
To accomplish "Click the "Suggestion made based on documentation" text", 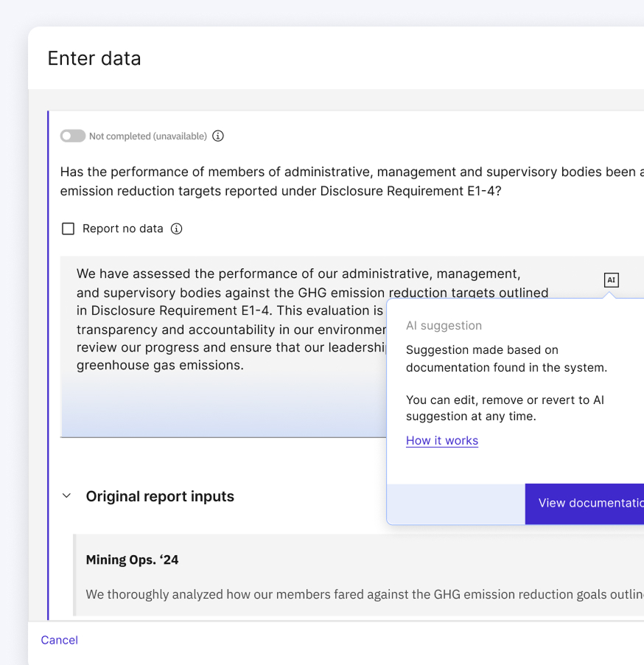I will (506, 359).
